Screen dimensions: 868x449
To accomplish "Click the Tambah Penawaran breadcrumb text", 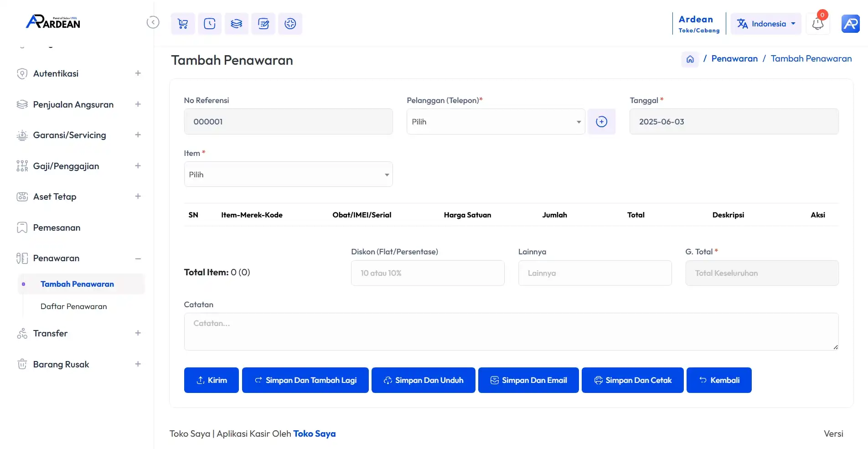I will point(811,59).
